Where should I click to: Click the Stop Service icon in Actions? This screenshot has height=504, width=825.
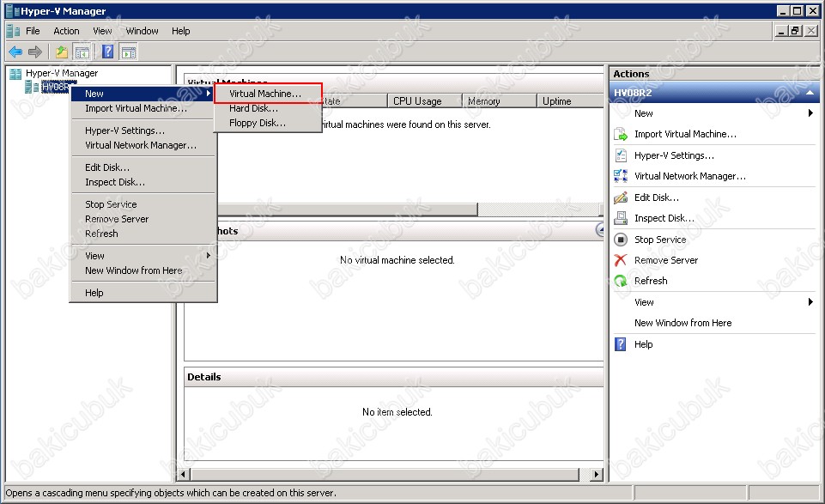click(621, 240)
